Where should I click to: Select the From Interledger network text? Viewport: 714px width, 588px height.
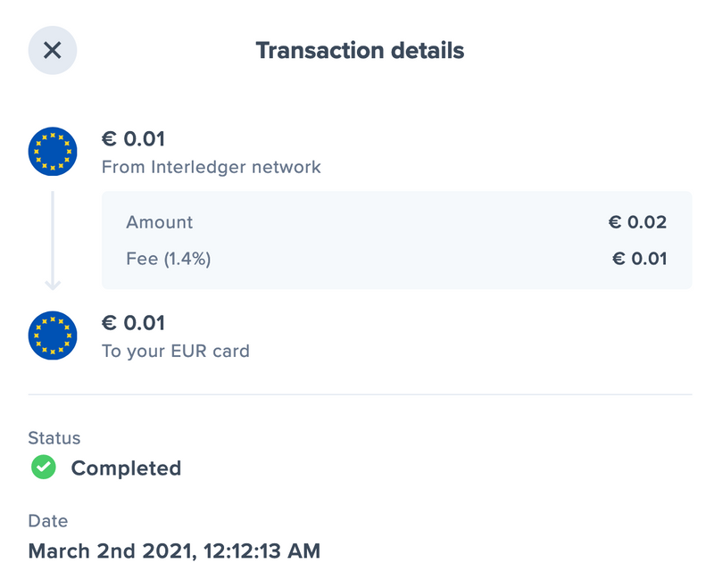[x=211, y=167]
